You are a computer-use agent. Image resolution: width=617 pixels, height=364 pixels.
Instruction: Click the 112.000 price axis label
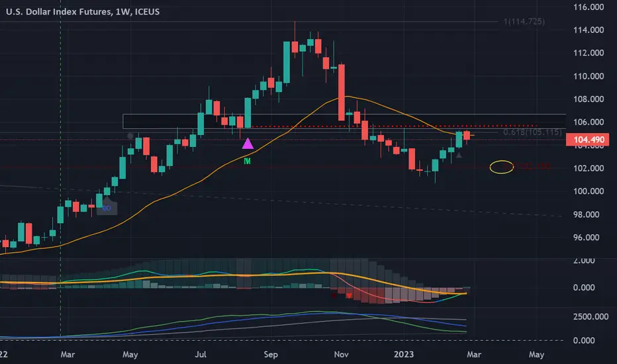click(x=589, y=53)
